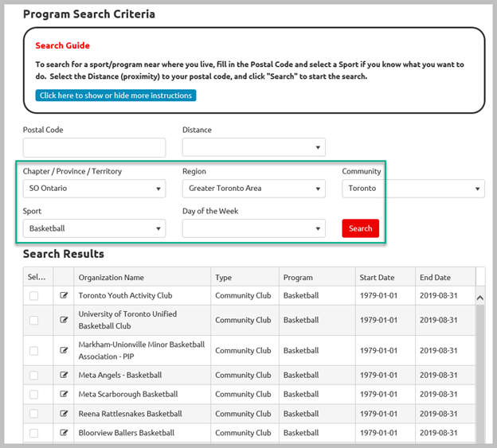
Task: Expand the Region dropdown showing Greater Toronto Area
Action: point(253,189)
